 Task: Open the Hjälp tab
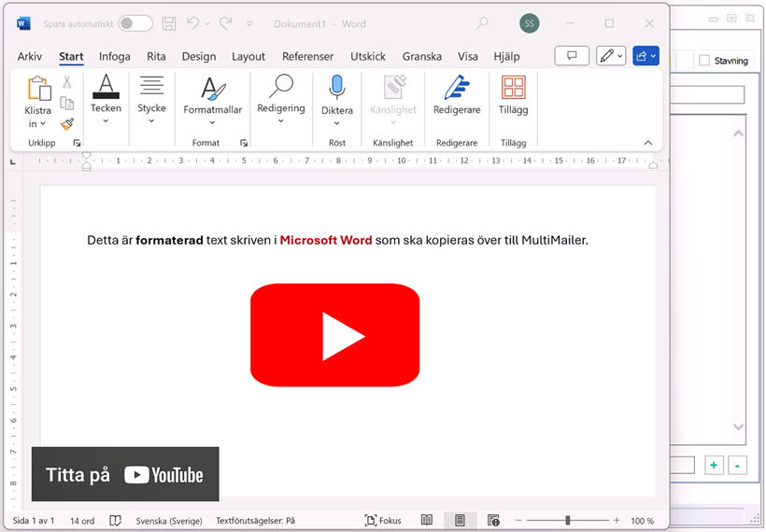[506, 57]
